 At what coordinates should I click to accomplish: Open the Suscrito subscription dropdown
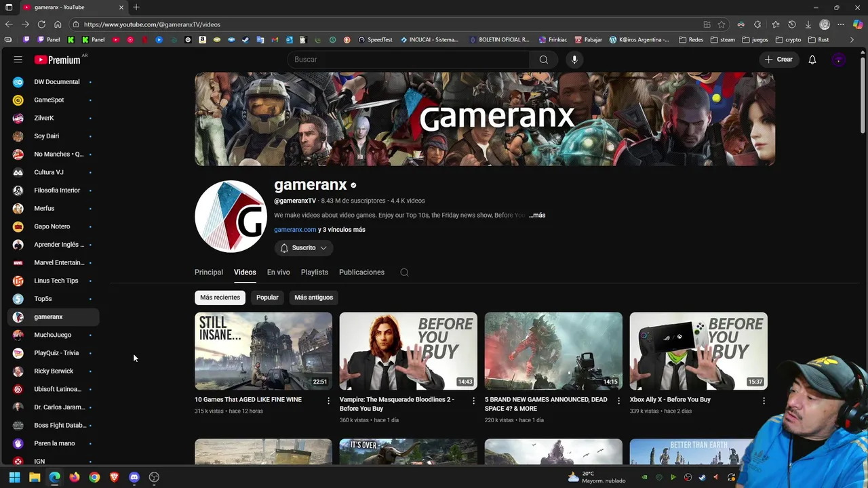coord(303,248)
